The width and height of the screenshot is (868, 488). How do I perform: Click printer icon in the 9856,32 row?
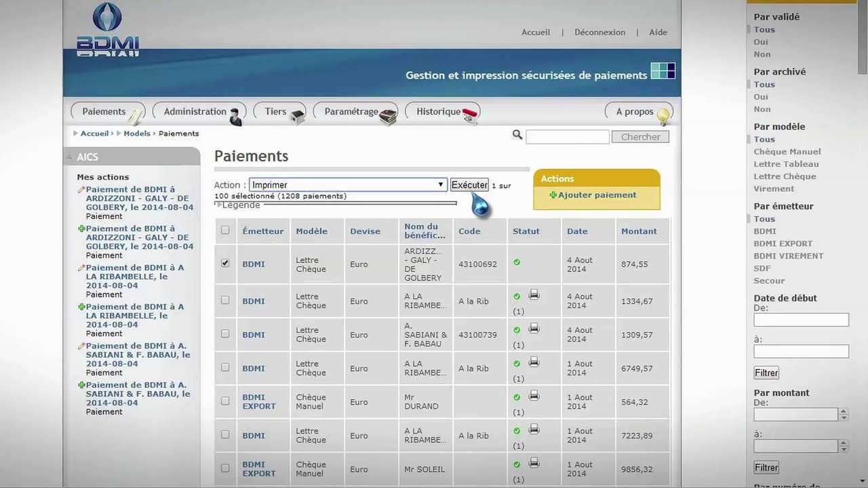coord(534,463)
